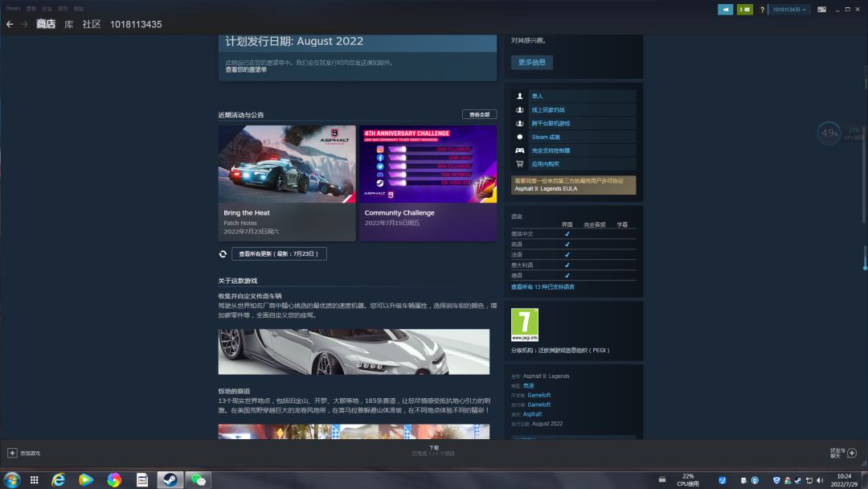The height and width of the screenshot is (489, 868).
Task: Click the 跨平台联机游戏 feature row
Action: click(x=574, y=124)
